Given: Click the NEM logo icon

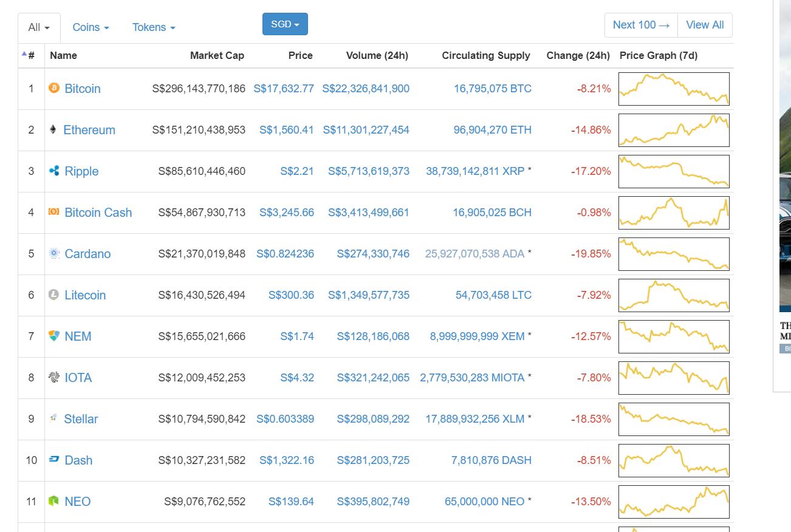Looking at the screenshot, I should tap(54, 336).
